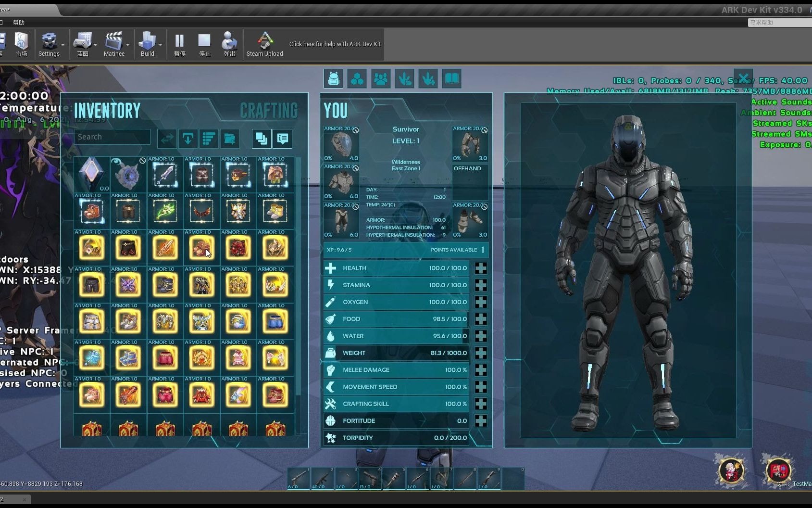Toggle the stacked items view button
The height and width of the screenshot is (508, 812).
point(262,139)
